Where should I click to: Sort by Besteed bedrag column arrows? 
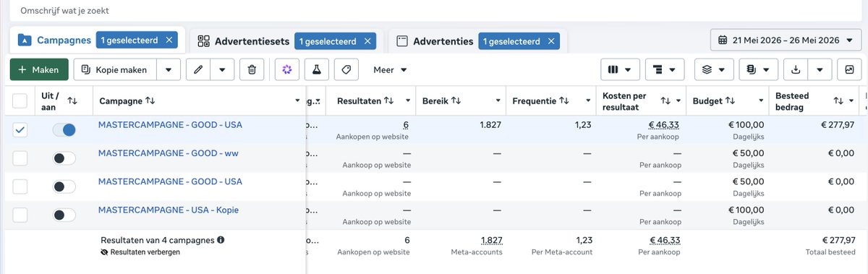pyautogui.click(x=838, y=100)
